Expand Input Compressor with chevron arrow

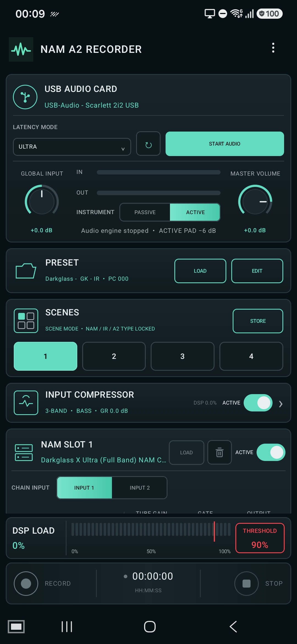tap(280, 404)
